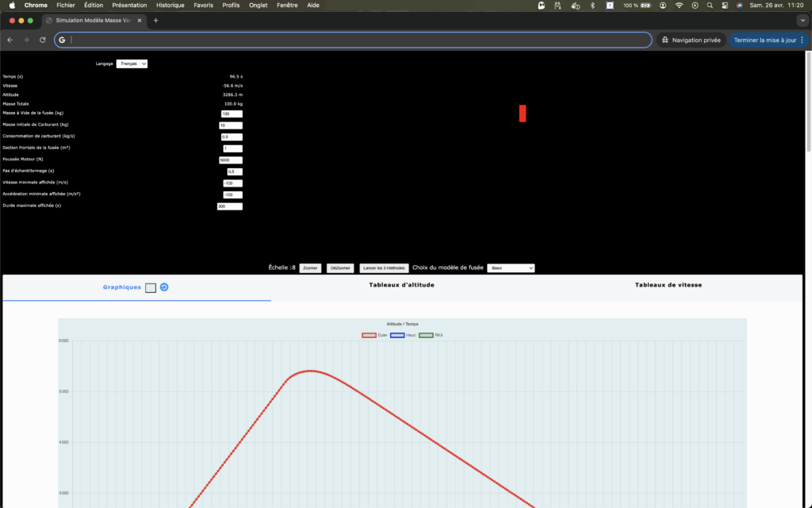Click the battery status icon

[645, 6]
